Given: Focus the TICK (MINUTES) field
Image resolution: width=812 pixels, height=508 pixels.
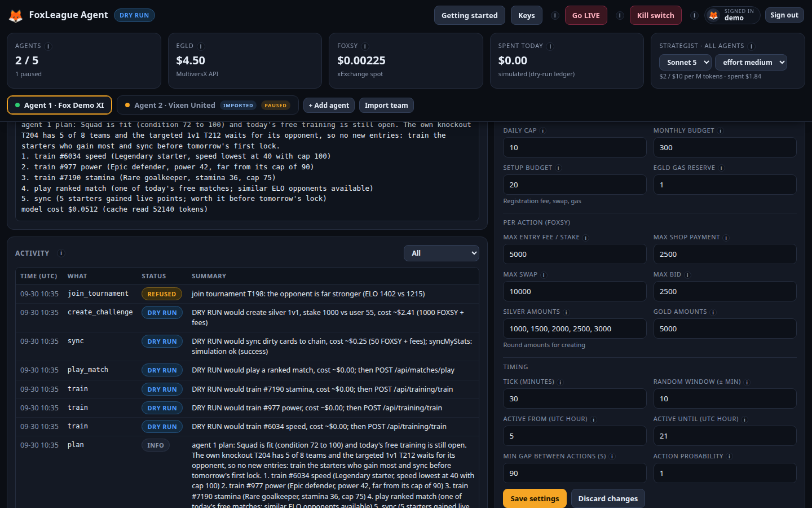Looking at the screenshot, I should point(575,398).
